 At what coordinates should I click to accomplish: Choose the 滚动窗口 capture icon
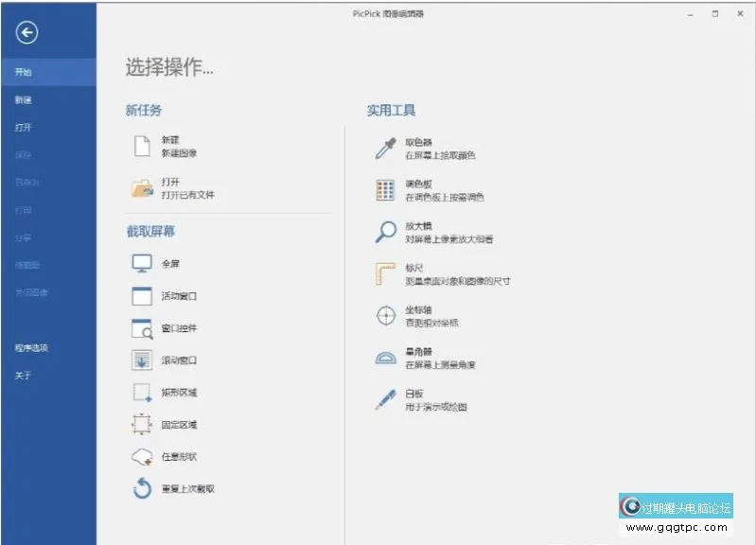142,360
